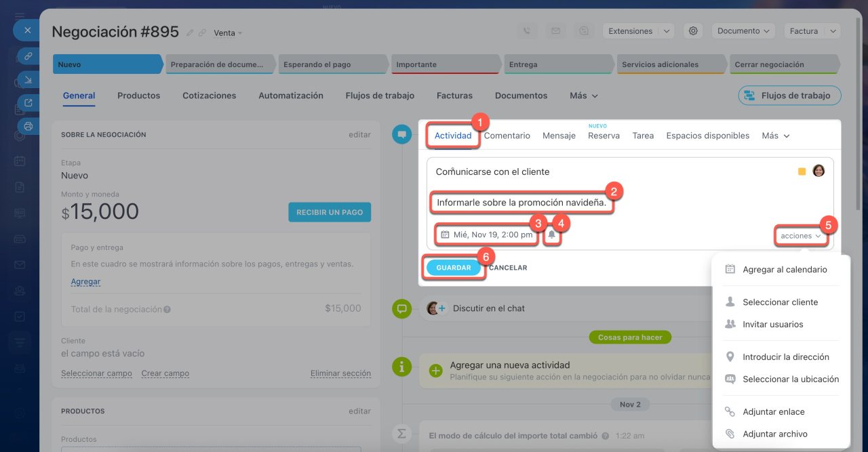Toggle the reminder bell for the activity
Viewport: 868px width, 452px height.
click(x=552, y=234)
